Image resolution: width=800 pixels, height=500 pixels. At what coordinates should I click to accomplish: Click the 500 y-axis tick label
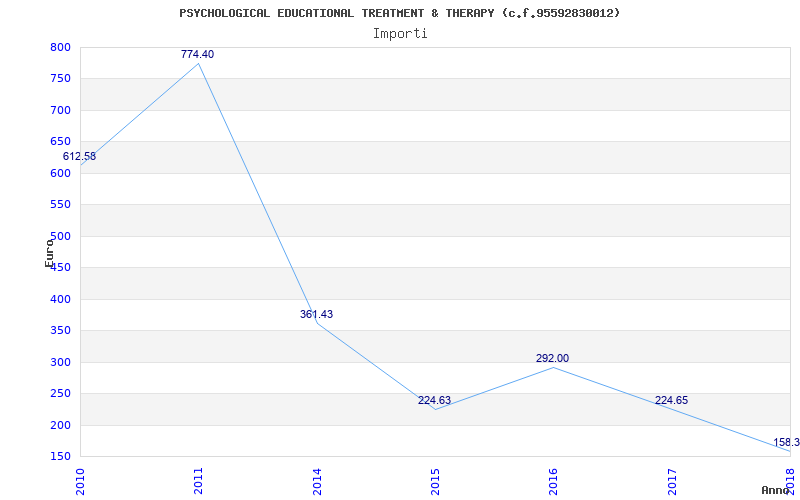coord(60,236)
